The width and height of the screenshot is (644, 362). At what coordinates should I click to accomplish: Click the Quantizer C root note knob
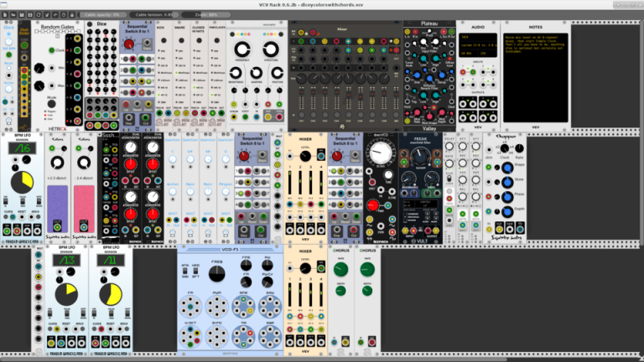(173, 159)
